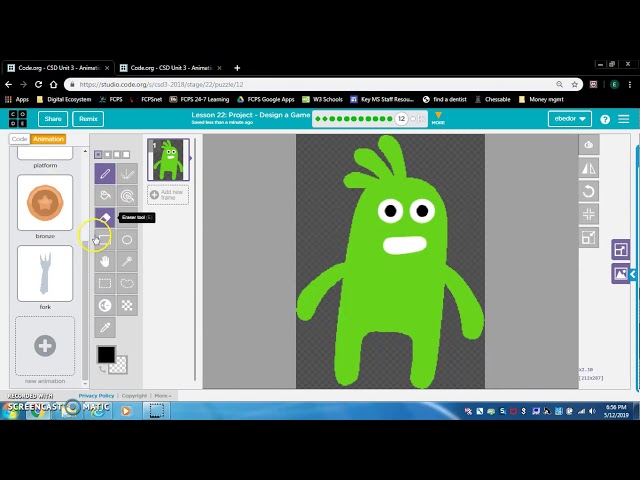Open the FCPS Google Apps bookmark
The height and width of the screenshot is (480, 640).
(266, 99)
